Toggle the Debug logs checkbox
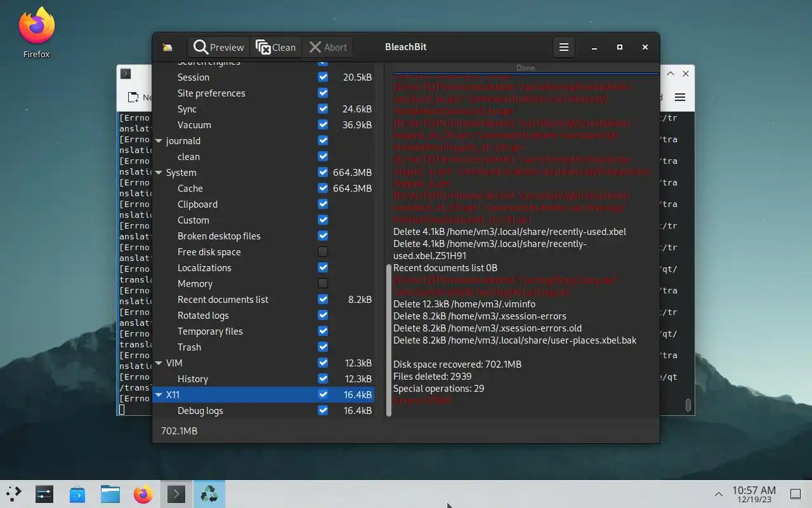812x508 pixels. point(323,410)
